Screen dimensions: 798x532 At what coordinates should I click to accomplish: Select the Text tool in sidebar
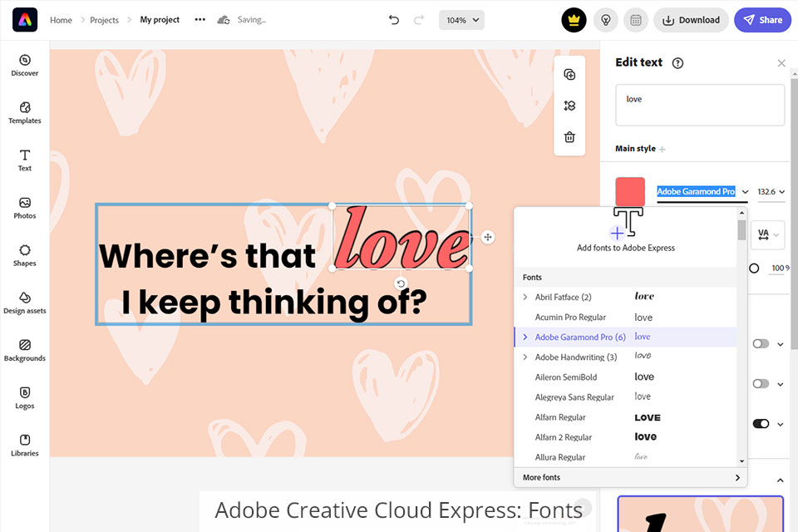(24, 160)
